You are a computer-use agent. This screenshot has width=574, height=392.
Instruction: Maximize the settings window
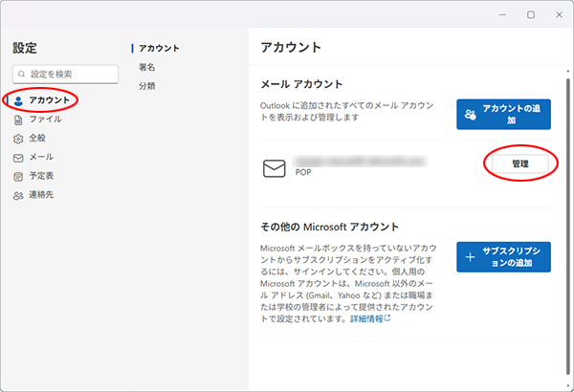tap(531, 15)
